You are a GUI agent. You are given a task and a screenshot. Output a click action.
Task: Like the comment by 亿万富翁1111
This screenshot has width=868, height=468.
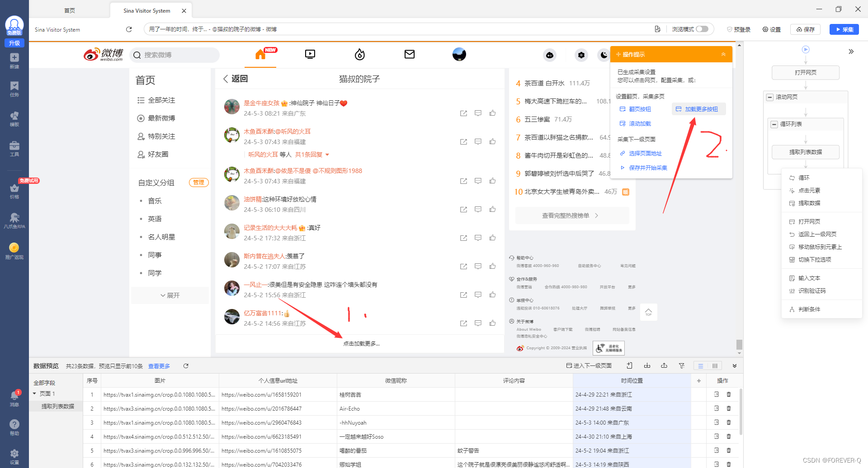click(x=492, y=323)
